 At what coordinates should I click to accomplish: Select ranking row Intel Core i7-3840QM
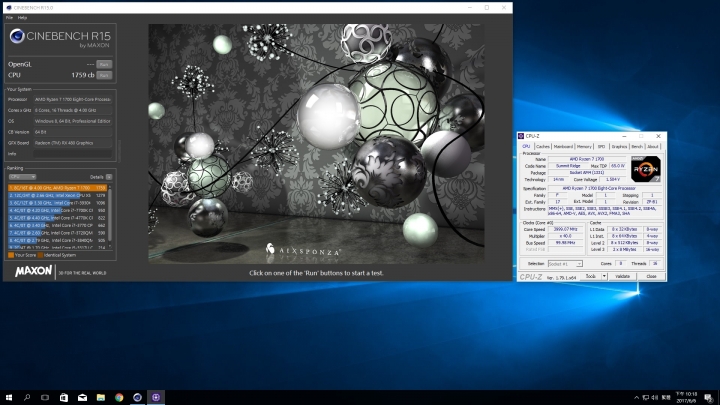(x=57, y=240)
